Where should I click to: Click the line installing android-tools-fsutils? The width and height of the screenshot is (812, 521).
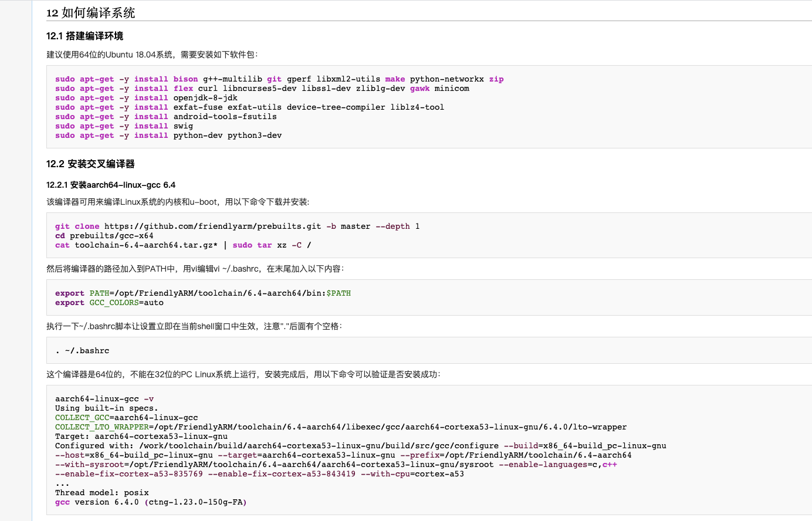[166, 117]
